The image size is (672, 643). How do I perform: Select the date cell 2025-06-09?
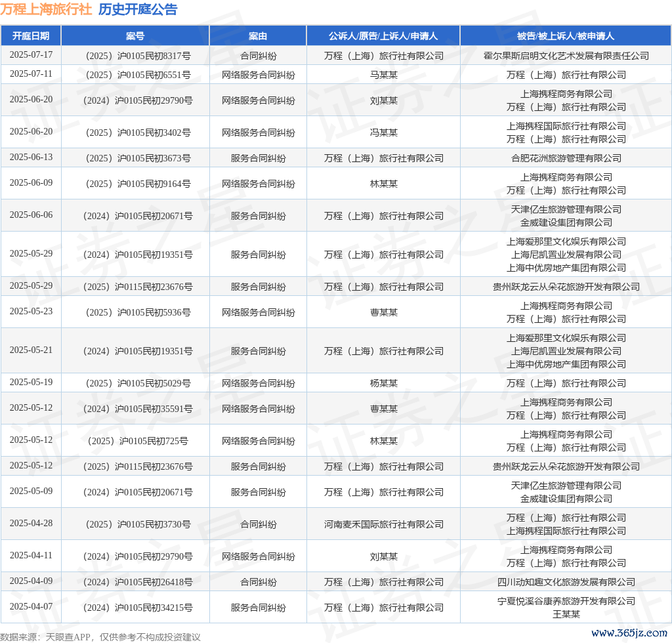click(31, 183)
